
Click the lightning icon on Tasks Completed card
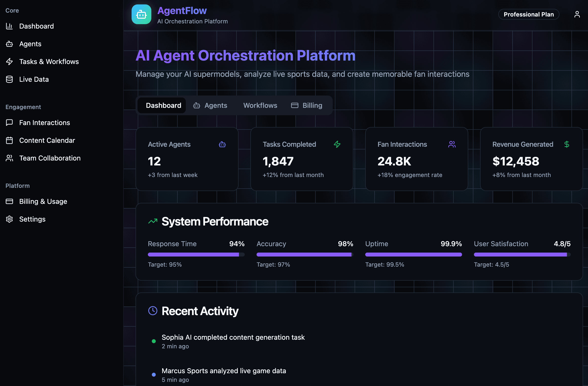[337, 144]
